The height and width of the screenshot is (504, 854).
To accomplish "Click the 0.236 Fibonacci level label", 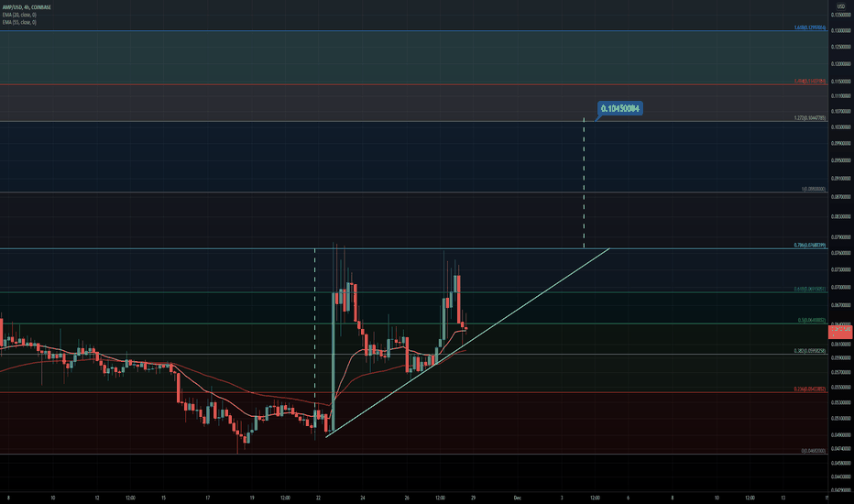I will click(810, 389).
